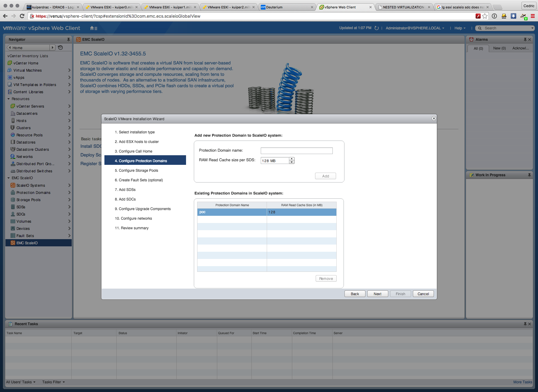This screenshot has height=392, width=538.
Task: Click the Protection Domain name field
Action: [296, 151]
